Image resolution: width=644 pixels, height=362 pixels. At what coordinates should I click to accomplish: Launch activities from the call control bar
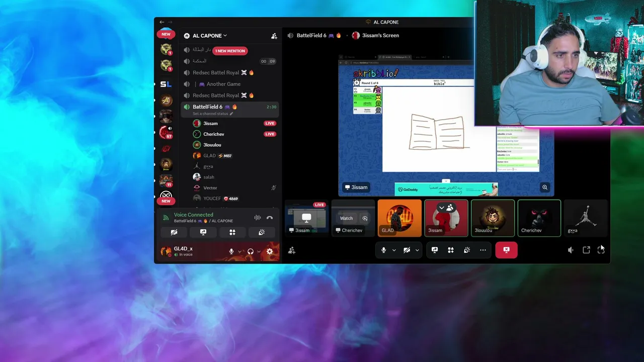451,250
